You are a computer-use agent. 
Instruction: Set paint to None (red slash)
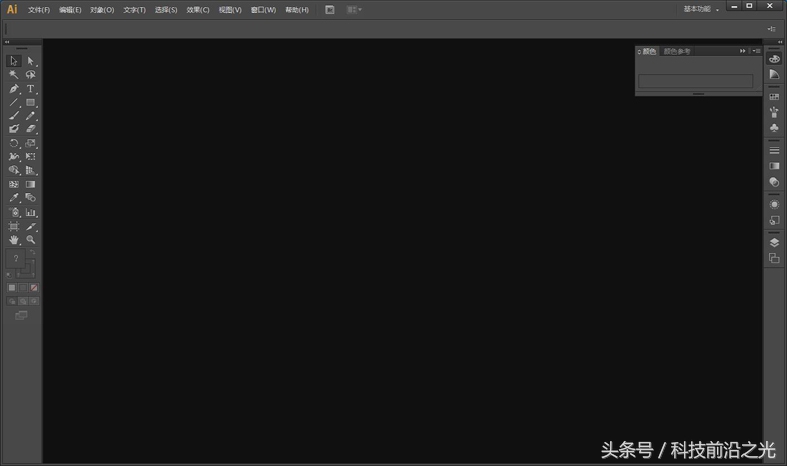(x=34, y=288)
